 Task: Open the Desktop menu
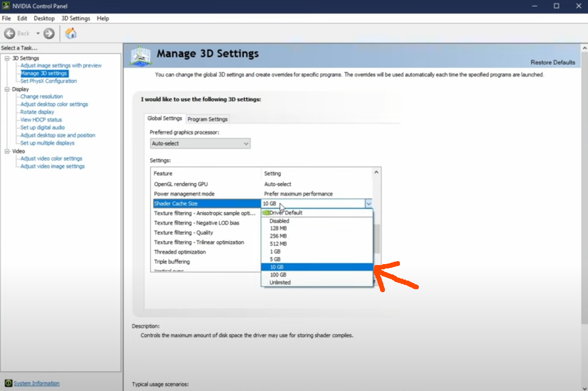[44, 18]
